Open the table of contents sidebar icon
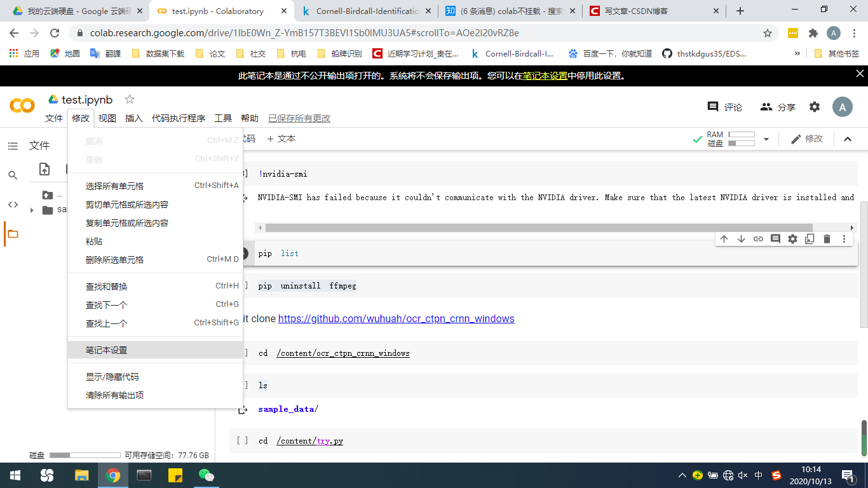 [13, 146]
